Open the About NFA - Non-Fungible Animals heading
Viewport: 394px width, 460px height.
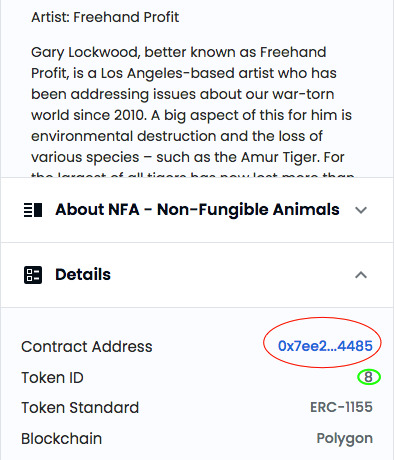(x=197, y=210)
